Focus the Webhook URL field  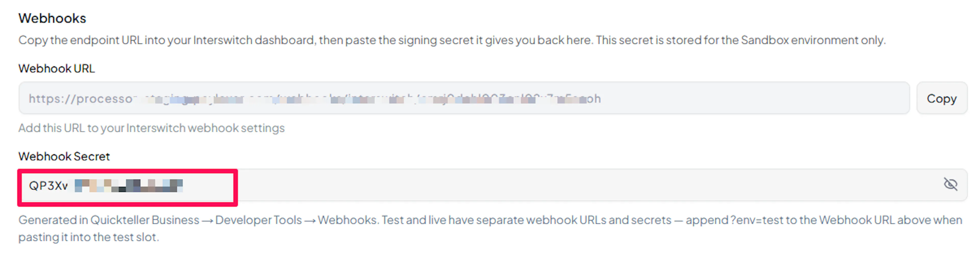coord(464,98)
